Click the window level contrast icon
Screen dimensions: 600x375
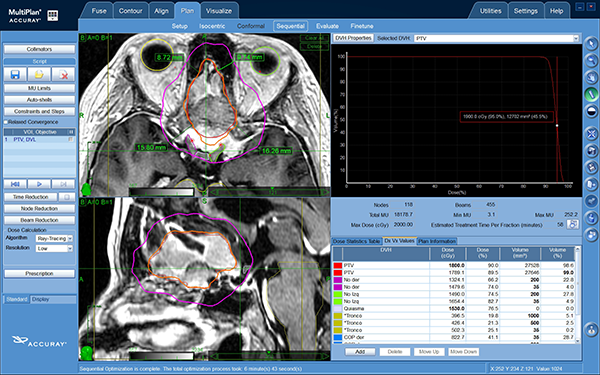click(591, 111)
